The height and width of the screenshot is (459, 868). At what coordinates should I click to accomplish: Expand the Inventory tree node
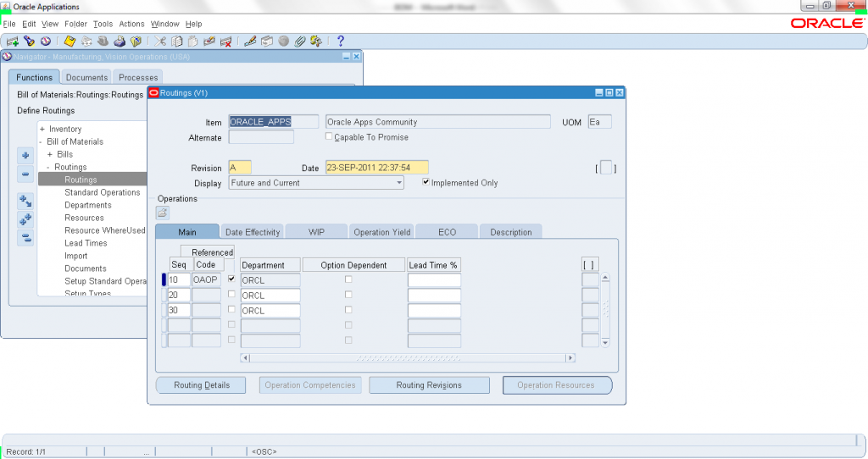(42, 129)
